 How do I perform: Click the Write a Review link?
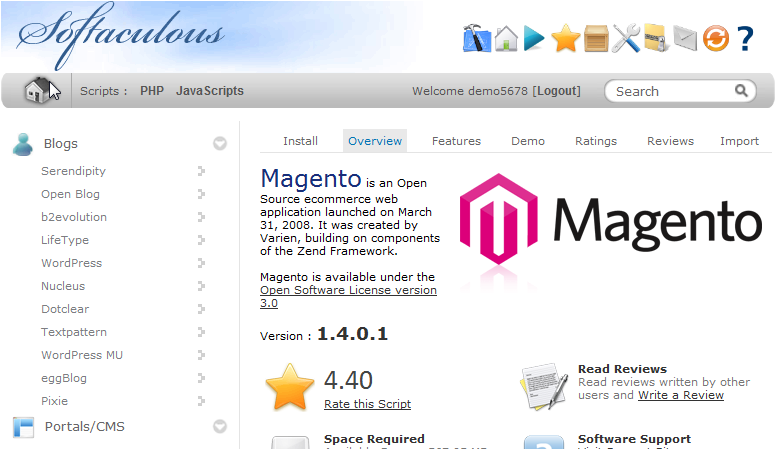[681, 395]
